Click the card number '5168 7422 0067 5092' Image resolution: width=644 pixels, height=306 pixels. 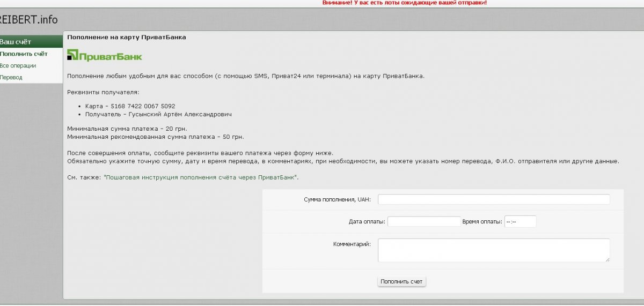tap(142, 106)
